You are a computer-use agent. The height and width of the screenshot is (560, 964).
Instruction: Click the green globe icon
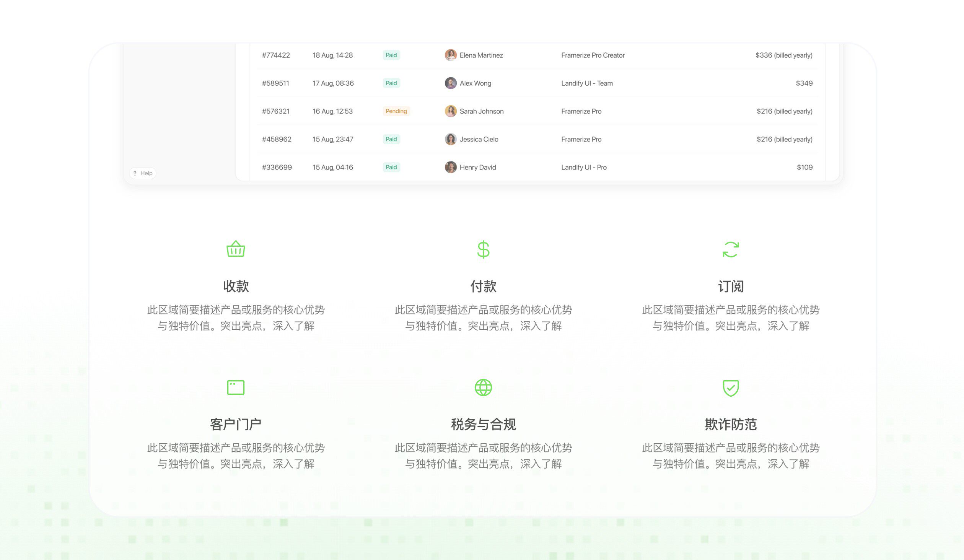point(483,387)
